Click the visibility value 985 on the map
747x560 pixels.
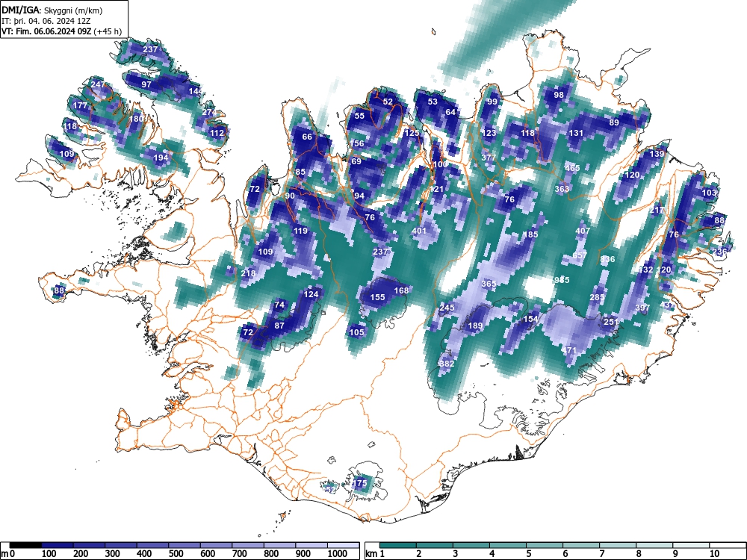click(x=562, y=280)
